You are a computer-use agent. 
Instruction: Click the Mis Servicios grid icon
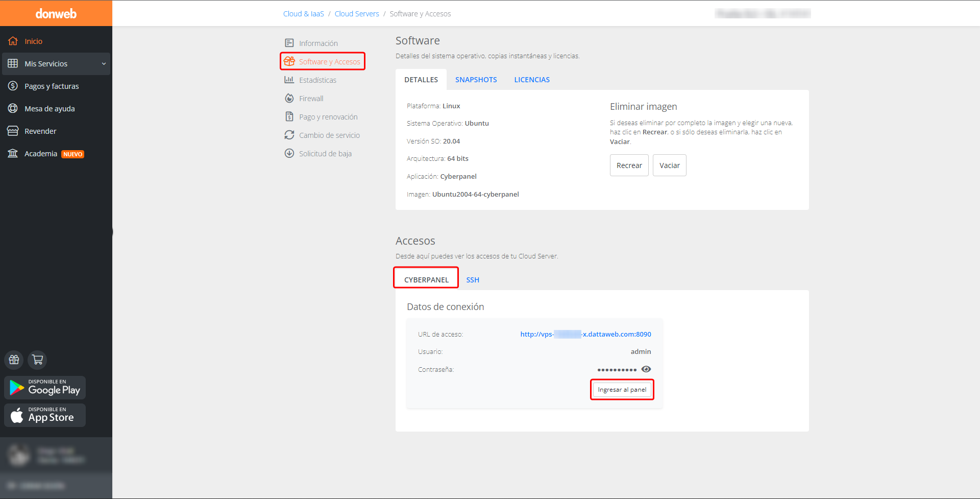coord(13,63)
